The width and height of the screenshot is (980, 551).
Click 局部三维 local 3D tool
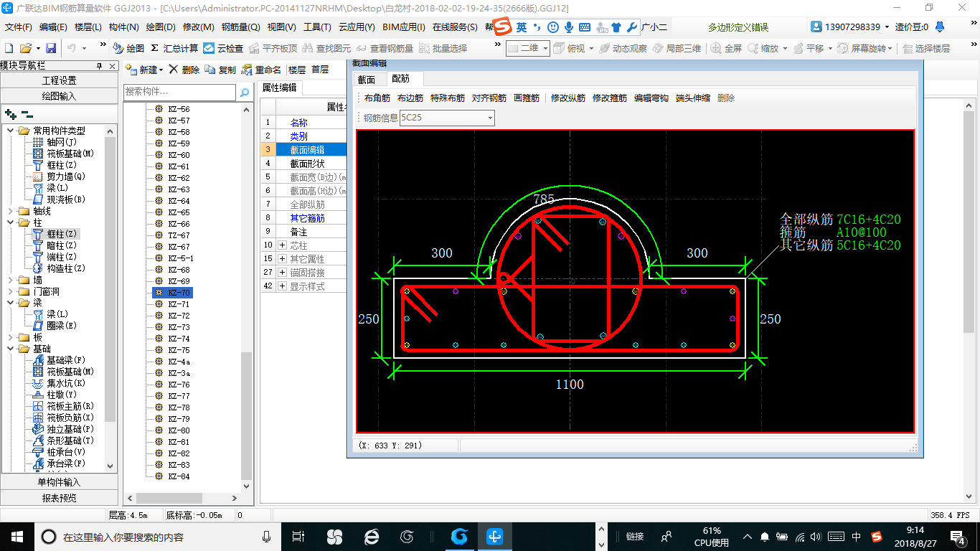point(677,48)
